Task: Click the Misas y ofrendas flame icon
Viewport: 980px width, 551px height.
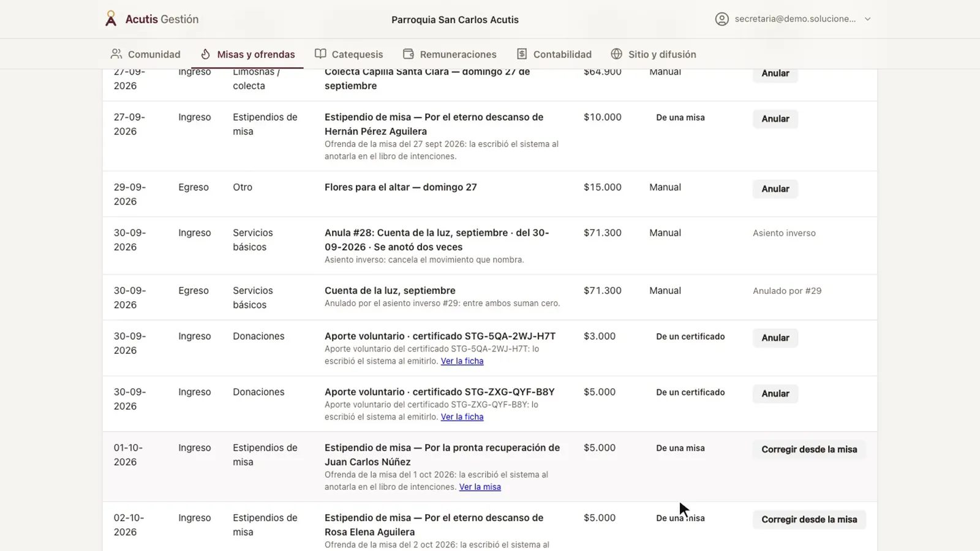Action: pos(206,54)
